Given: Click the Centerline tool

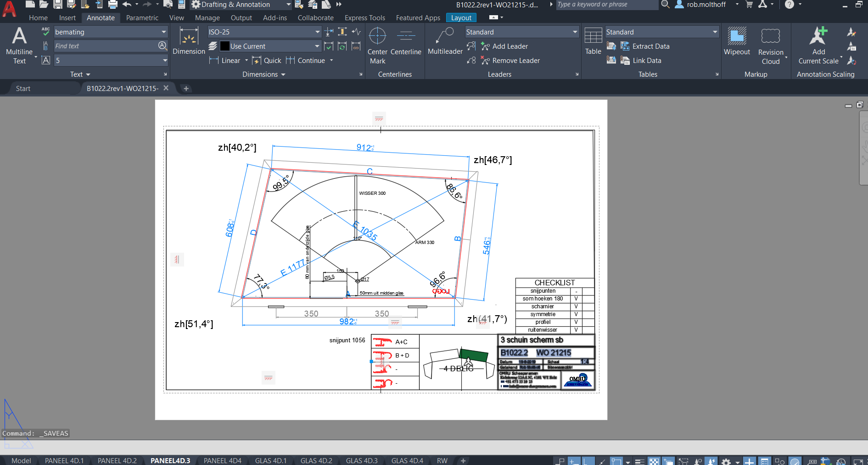Looking at the screenshot, I should point(406,41).
